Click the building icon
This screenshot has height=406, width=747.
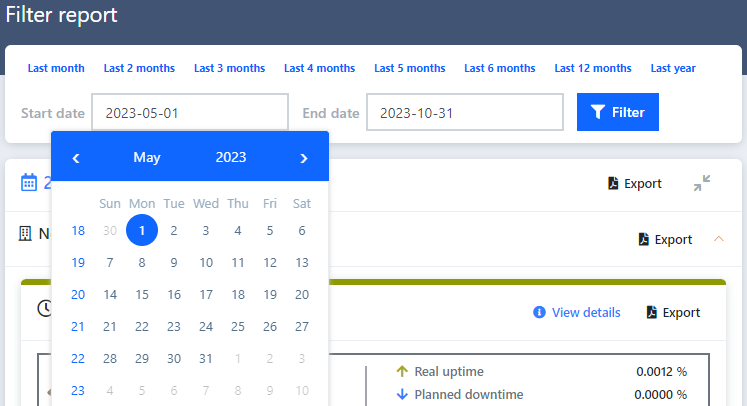25,233
